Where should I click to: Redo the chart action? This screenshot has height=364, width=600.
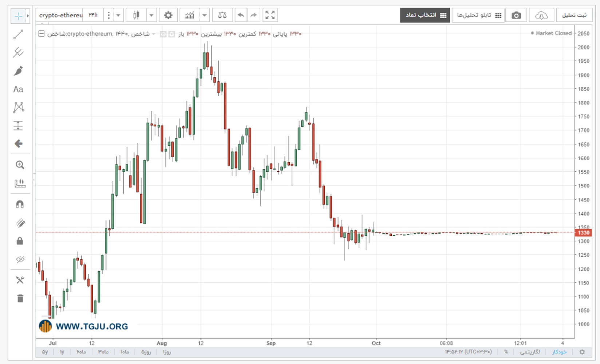click(253, 15)
